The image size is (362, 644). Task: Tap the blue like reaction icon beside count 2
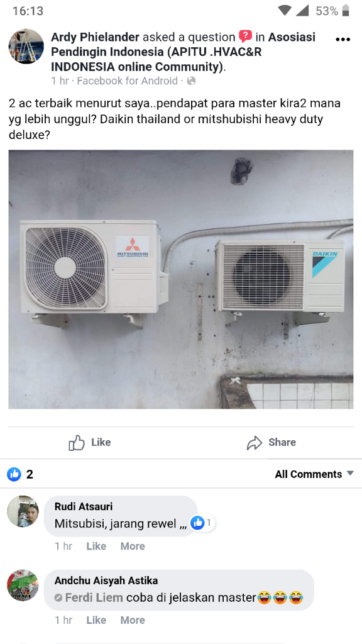[14, 474]
